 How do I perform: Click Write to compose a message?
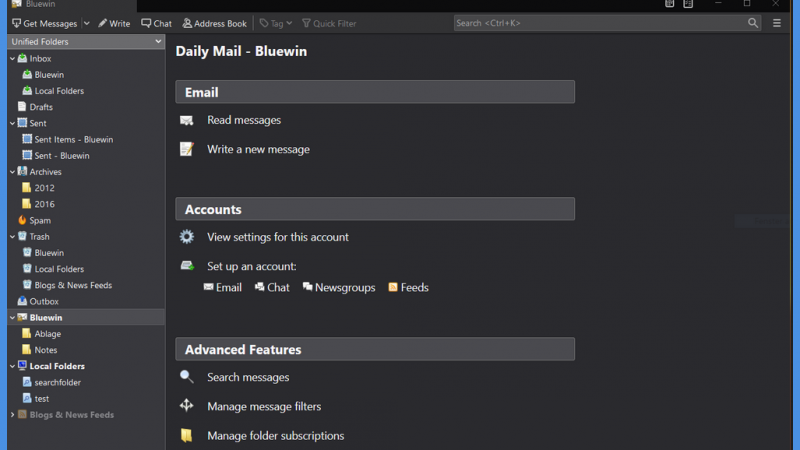tap(114, 23)
